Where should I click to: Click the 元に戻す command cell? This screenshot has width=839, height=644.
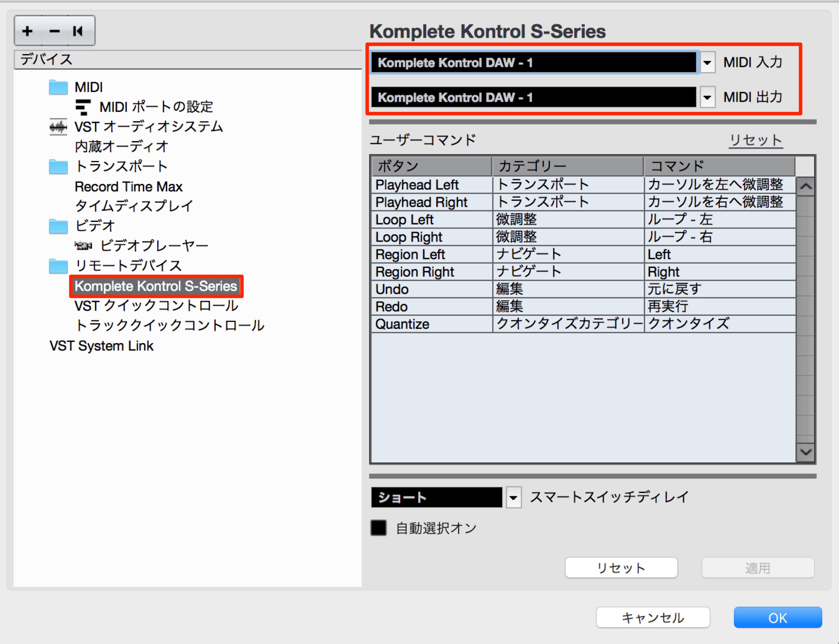[720, 289]
